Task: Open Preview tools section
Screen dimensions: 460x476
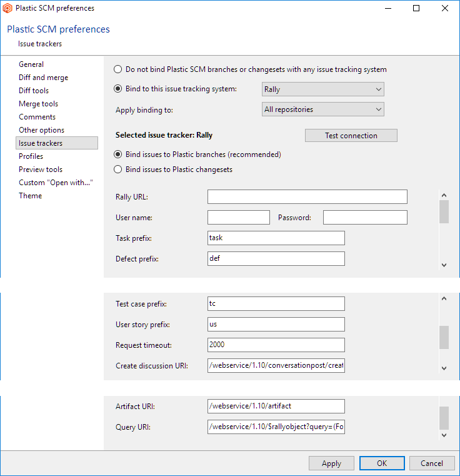Action: click(41, 170)
